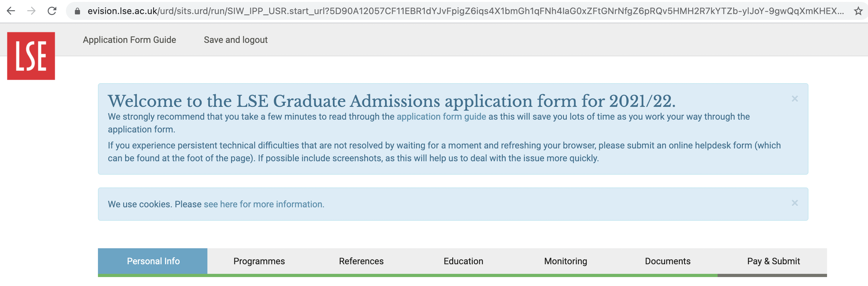Reload the page with refresh icon

coord(52,11)
